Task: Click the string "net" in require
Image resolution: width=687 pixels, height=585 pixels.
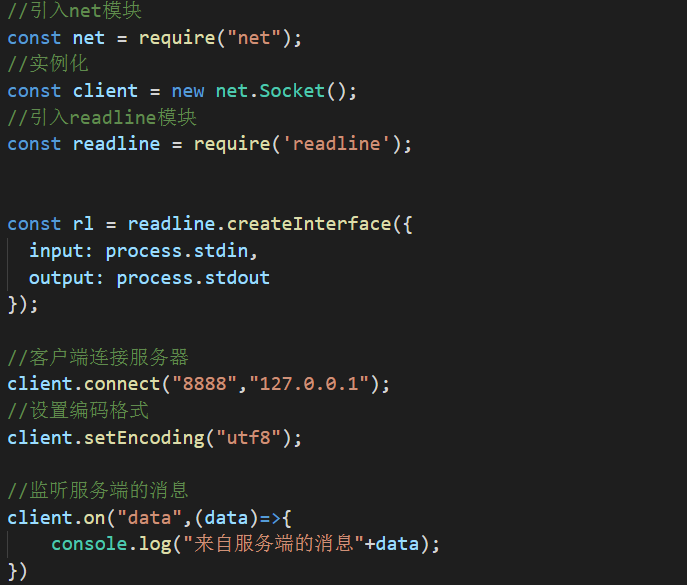Action: click(254, 38)
